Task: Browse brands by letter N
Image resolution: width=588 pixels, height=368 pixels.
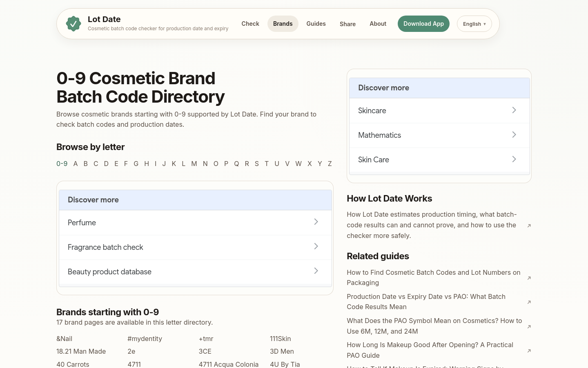Action: [205, 164]
